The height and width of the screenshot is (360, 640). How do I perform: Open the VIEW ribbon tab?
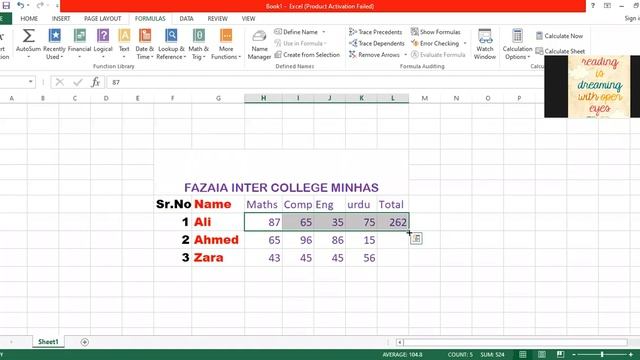pos(248,18)
